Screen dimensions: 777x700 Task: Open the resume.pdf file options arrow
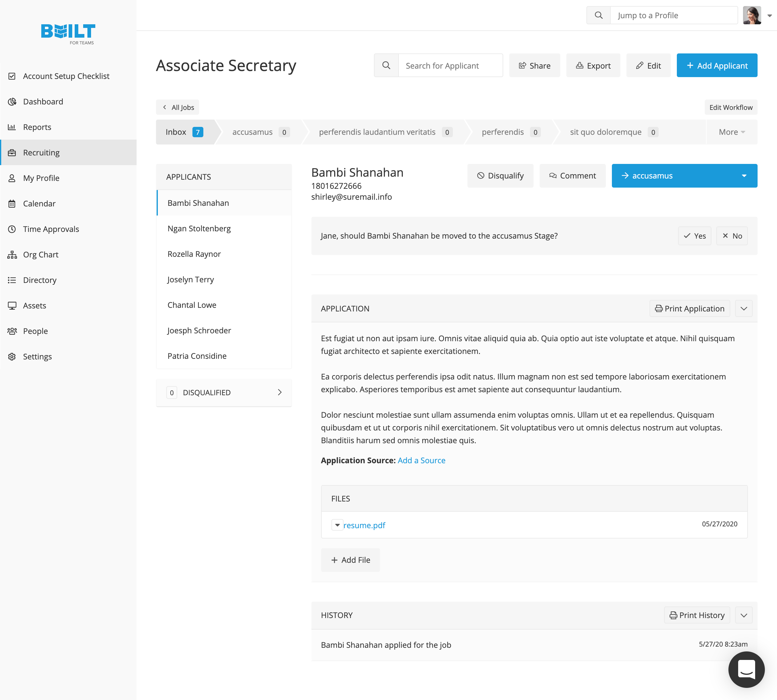(337, 525)
